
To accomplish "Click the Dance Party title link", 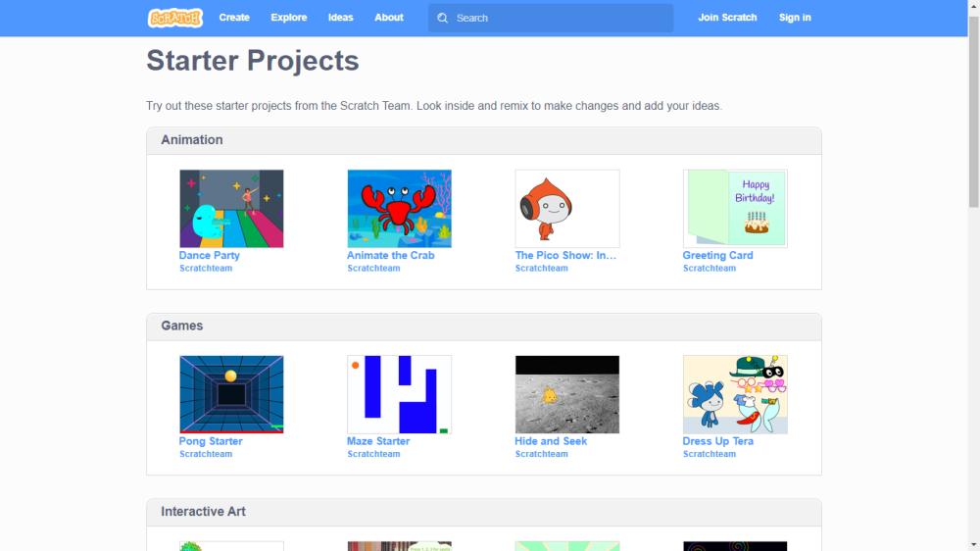I will 210,255.
